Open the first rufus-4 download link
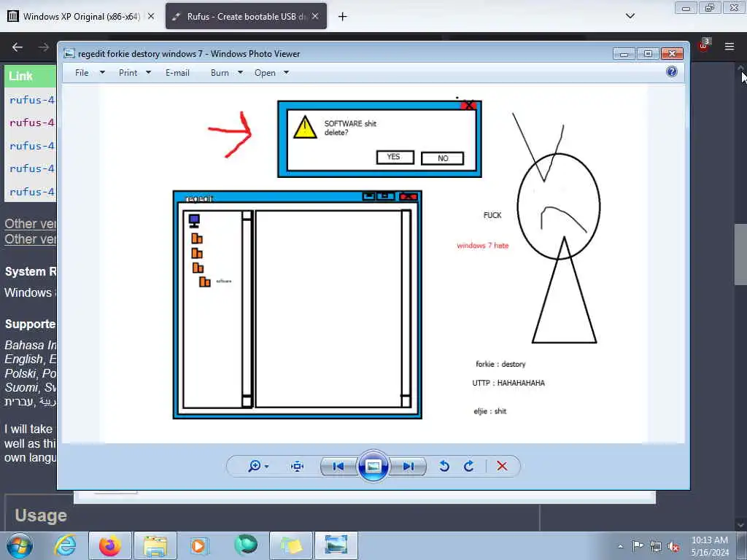This screenshot has height=560, width=747. tap(32, 100)
